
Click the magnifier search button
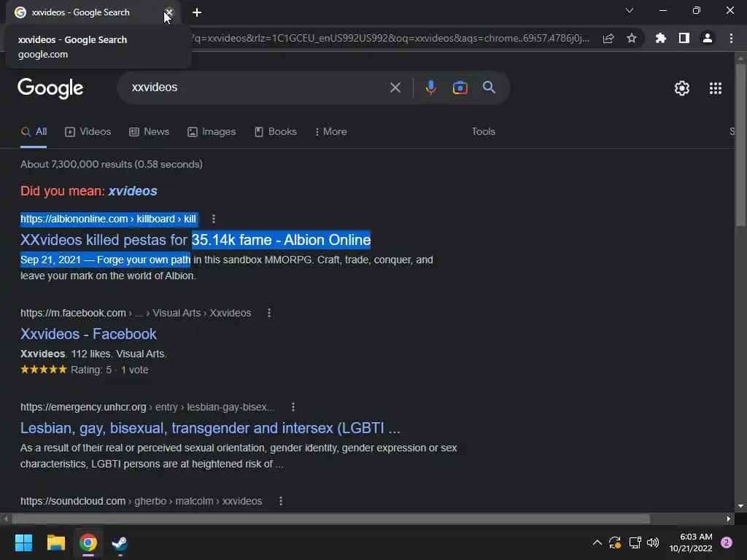click(x=489, y=87)
